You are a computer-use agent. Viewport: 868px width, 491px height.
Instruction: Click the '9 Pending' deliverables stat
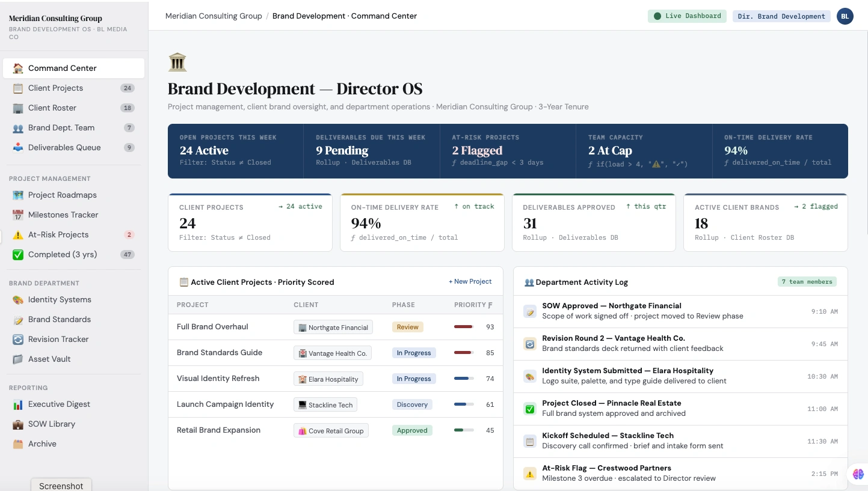342,150
